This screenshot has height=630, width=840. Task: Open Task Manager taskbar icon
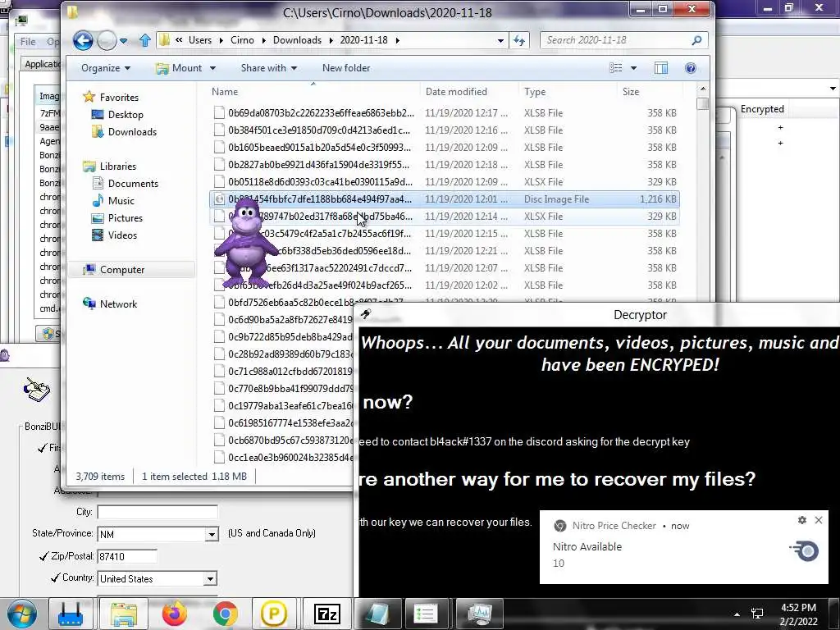479,614
